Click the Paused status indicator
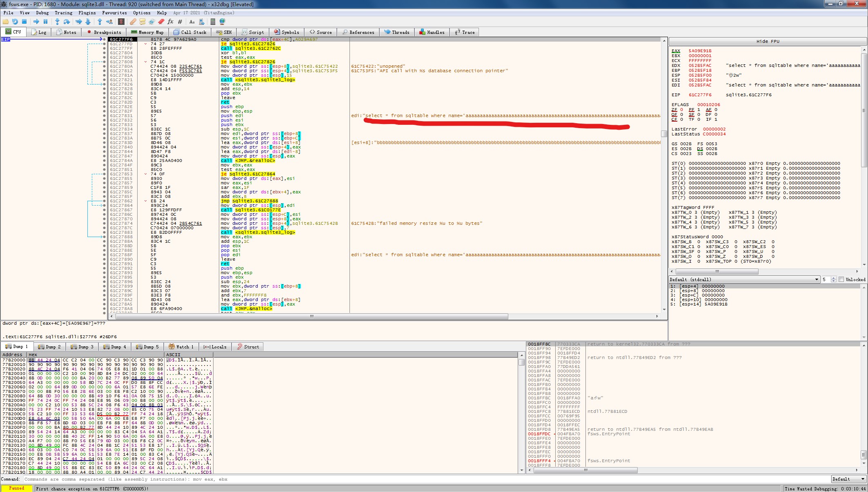This screenshot has height=492, width=868. [x=17, y=488]
